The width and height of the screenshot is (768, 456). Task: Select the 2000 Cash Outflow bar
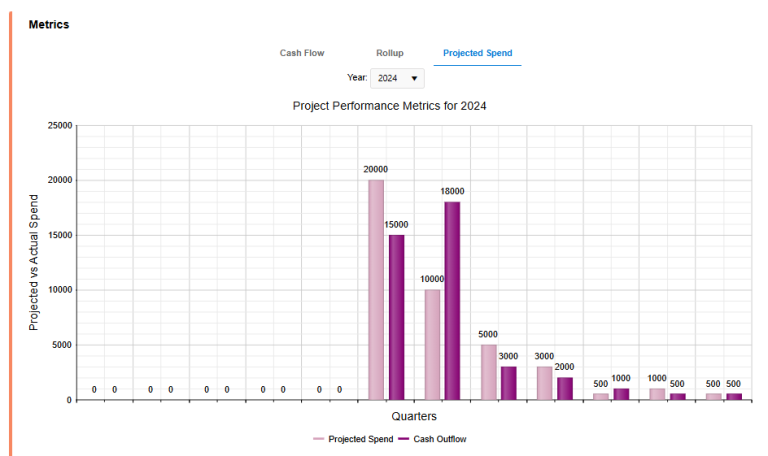tap(565, 388)
